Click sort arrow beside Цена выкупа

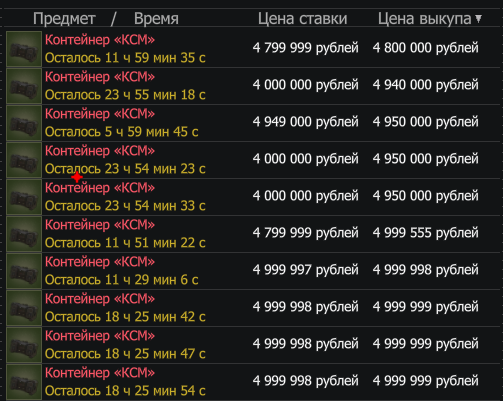479,19
